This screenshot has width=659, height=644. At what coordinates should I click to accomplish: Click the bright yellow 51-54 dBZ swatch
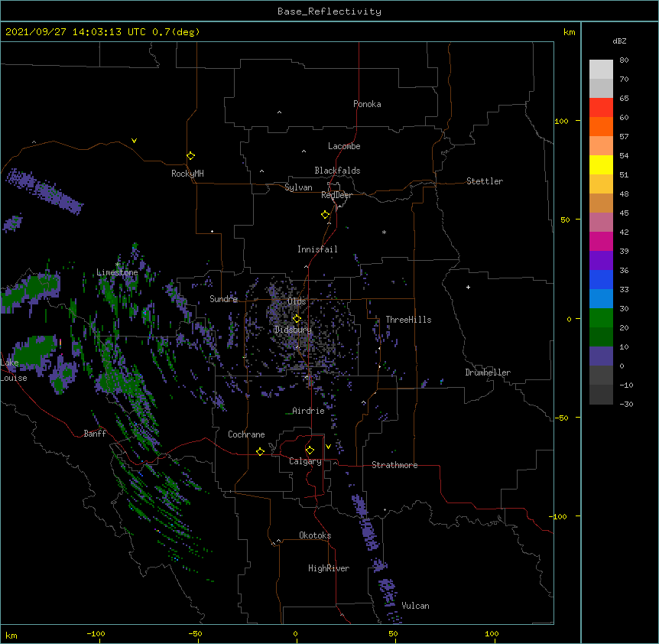tap(601, 164)
